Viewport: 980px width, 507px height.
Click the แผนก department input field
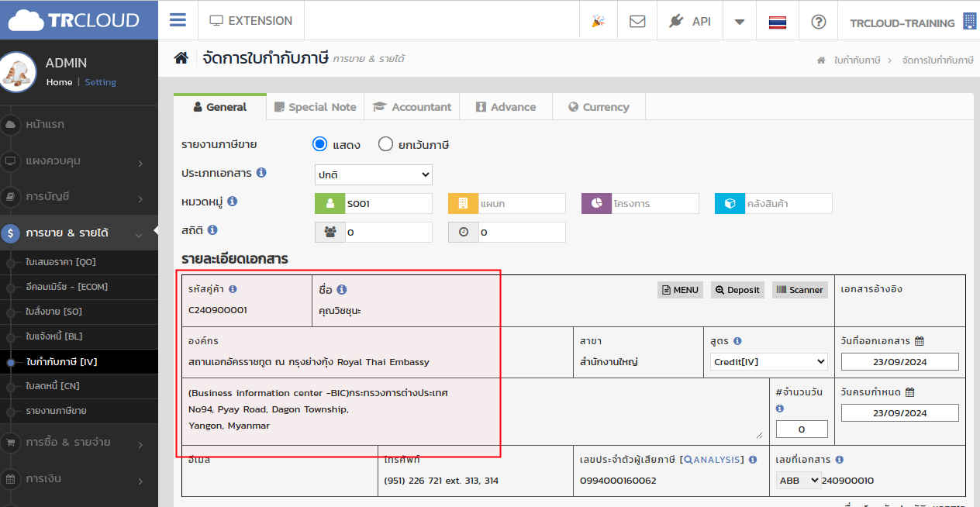pos(522,203)
